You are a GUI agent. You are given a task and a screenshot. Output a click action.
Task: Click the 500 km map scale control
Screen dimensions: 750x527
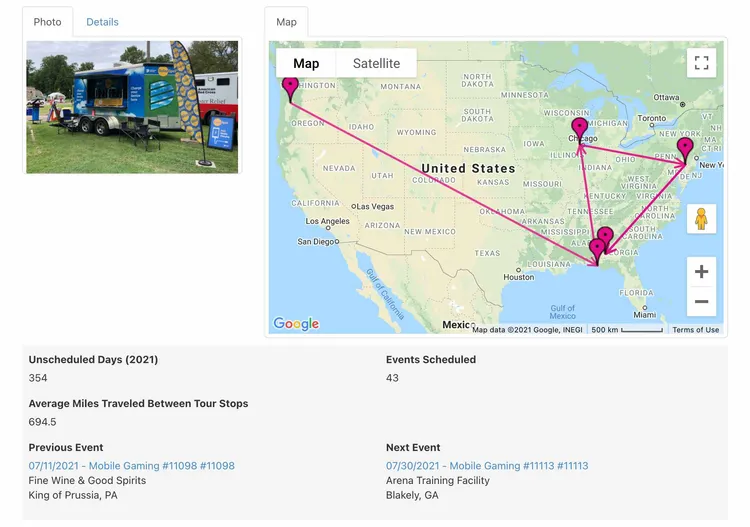[626, 329]
